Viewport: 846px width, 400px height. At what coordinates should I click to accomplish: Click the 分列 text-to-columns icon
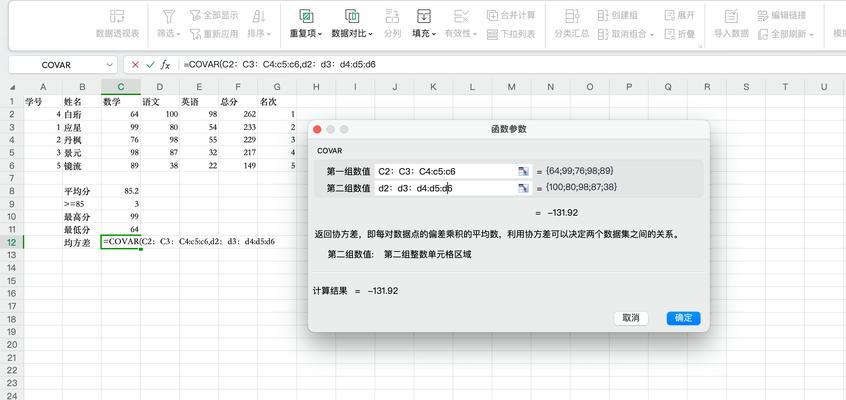tap(392, 16)
